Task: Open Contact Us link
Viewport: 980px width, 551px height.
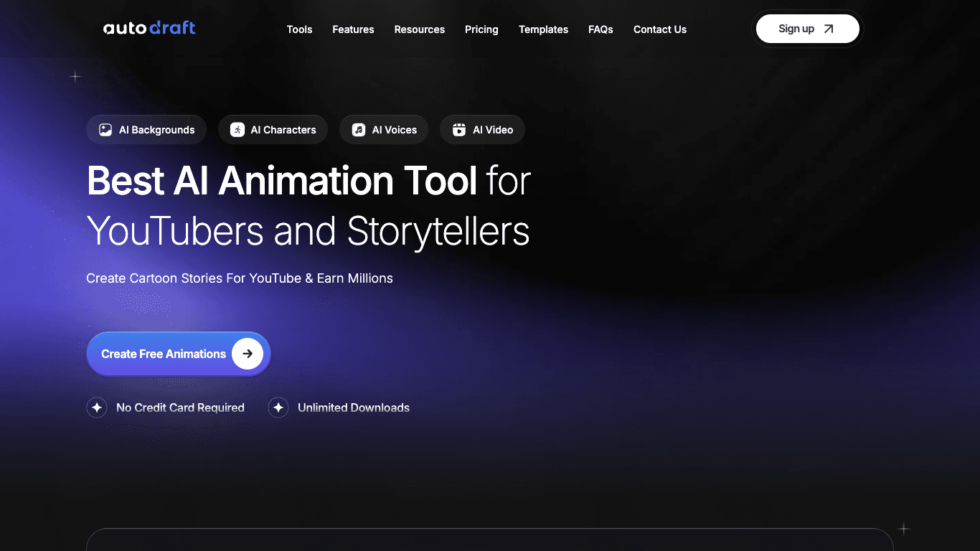Action: 660,29
